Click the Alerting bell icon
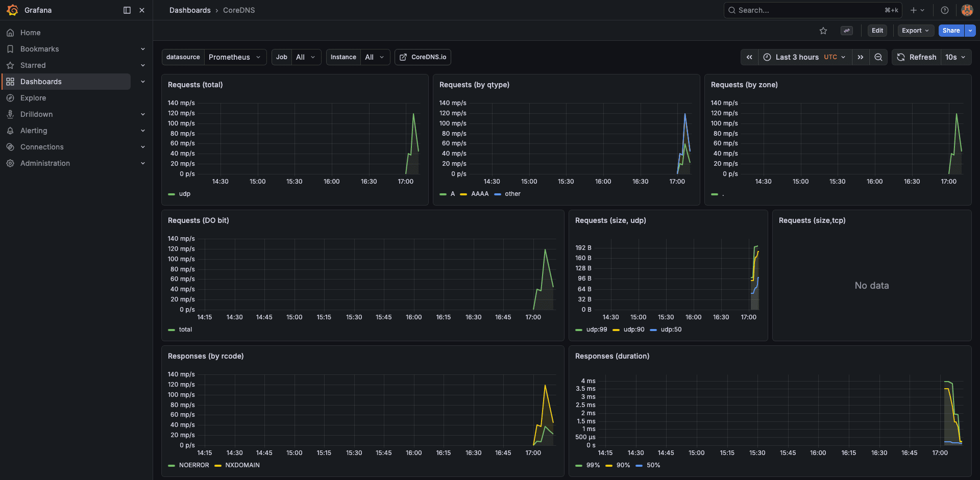The width and height of the screenshot is (980, 480). pos(10,130)
